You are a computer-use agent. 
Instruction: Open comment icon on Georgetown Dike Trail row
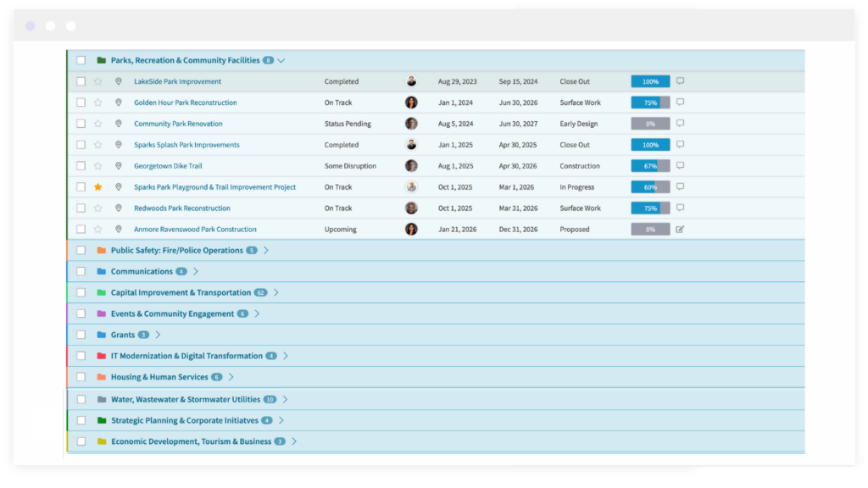[680, 166]
